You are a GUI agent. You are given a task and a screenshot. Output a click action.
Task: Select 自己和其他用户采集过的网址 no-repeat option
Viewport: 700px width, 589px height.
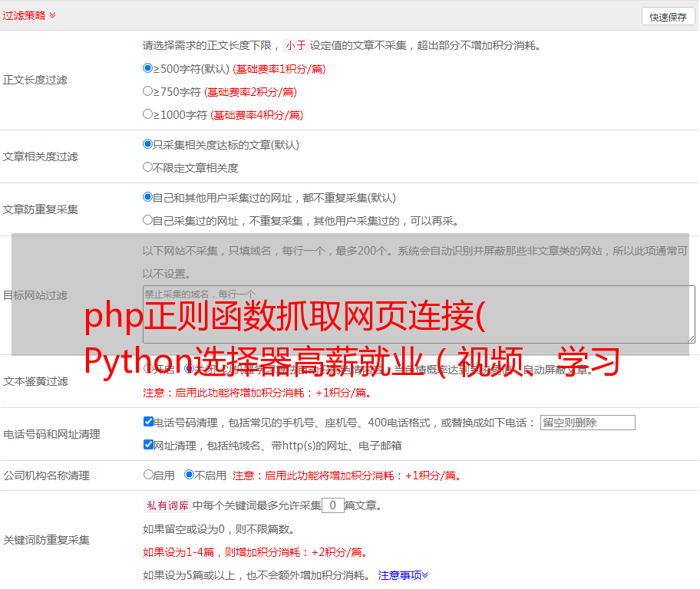tap(148, 197)
